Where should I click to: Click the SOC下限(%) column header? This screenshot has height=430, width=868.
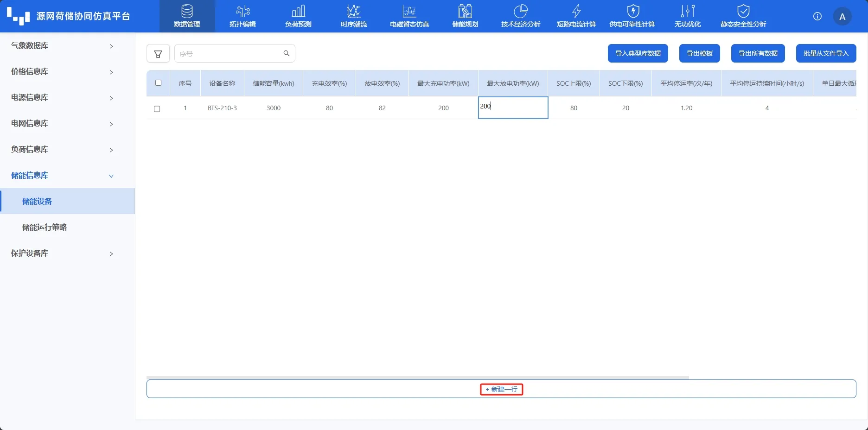pos(625,83)
